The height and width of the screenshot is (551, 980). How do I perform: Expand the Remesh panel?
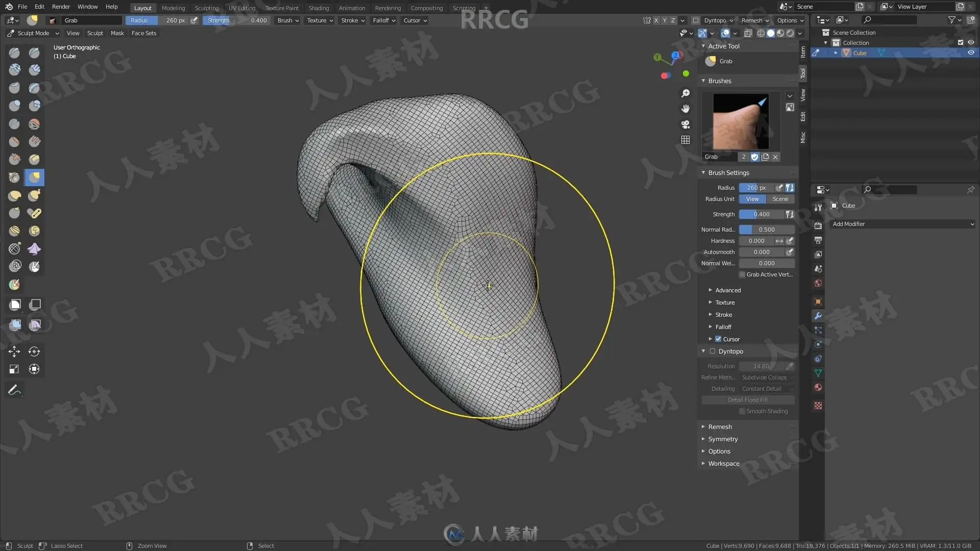tap(720, 427)
